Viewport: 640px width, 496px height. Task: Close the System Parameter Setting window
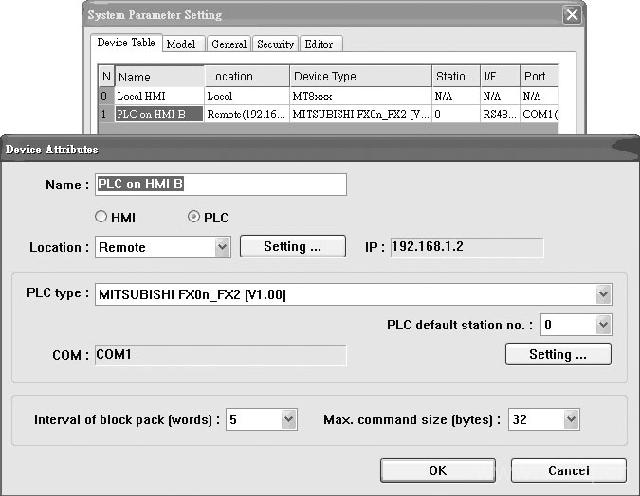click(571, 15)
